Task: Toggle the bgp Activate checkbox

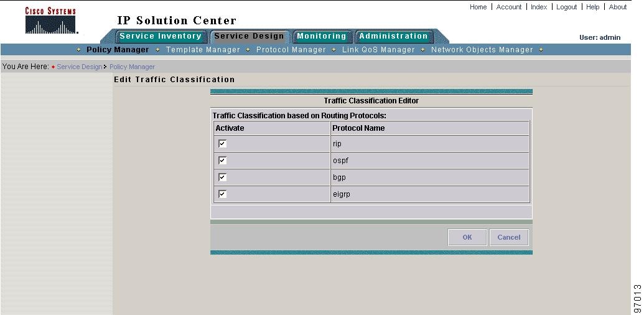Action: pyautogui.click(x=222, y=177)
